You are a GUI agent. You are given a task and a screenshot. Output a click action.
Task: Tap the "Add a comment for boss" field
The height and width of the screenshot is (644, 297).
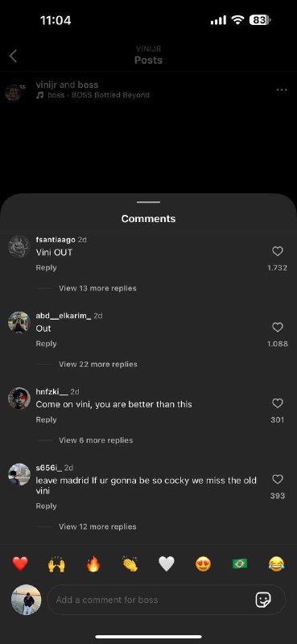(167, 600)
